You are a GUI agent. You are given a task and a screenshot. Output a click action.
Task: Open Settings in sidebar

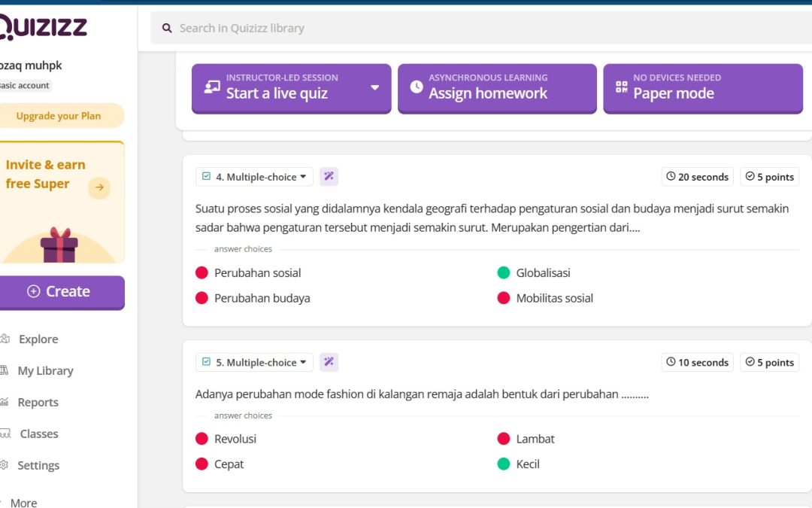coord(38,466)
